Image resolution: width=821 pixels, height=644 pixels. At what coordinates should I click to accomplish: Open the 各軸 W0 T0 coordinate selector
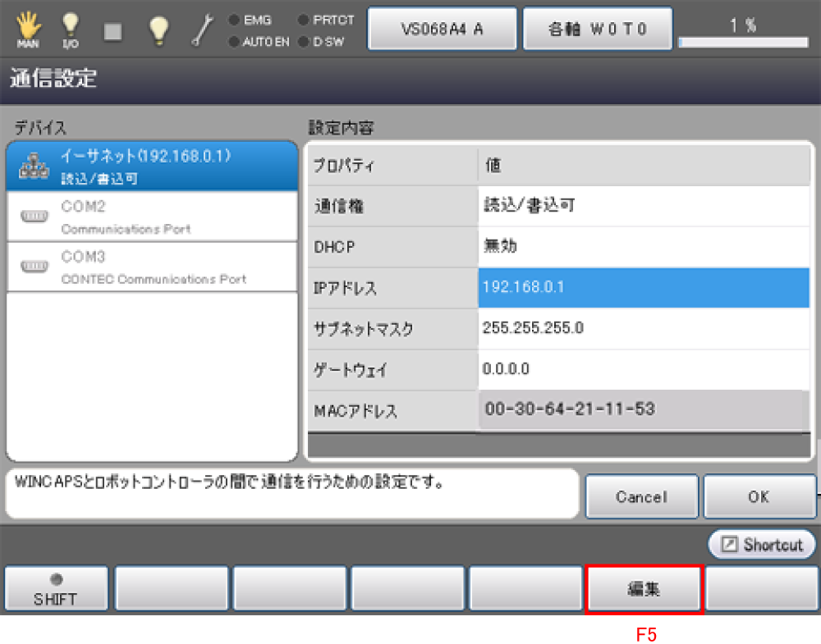[598, 30]
